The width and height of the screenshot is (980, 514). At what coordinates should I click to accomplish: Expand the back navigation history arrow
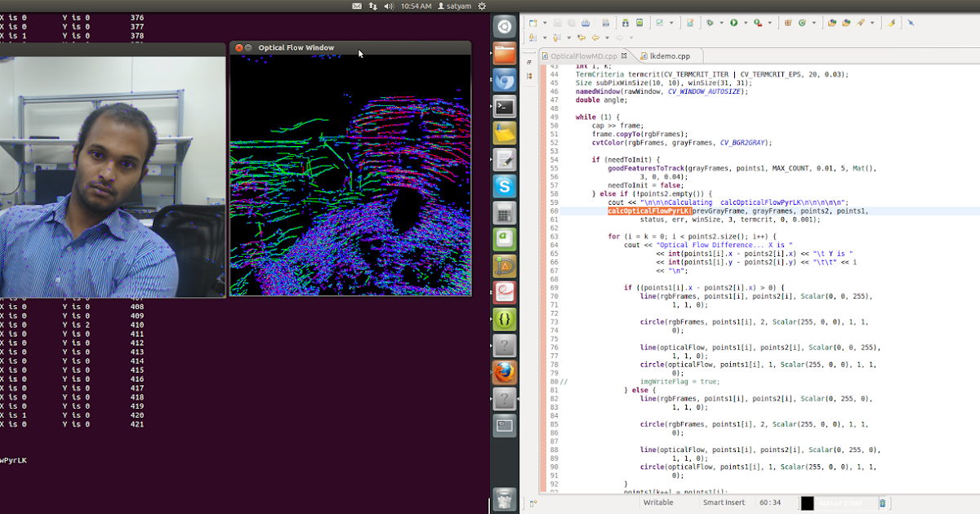click(607, 37)
